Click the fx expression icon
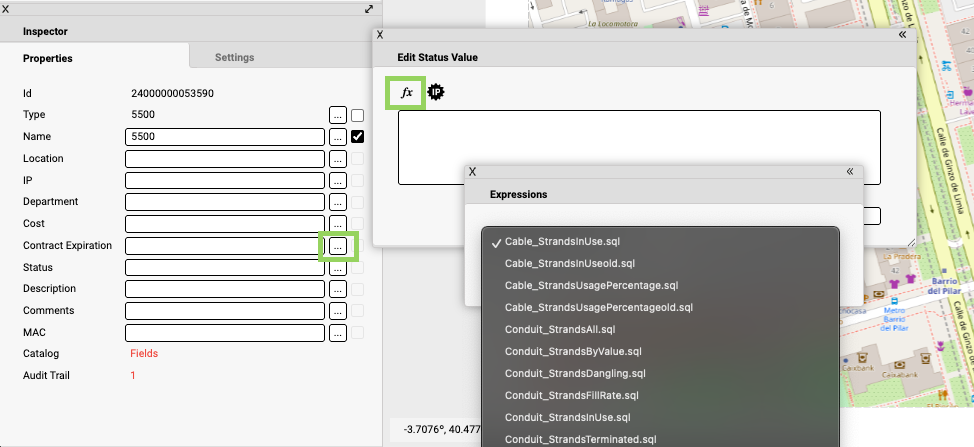974x447 pixels. tap(406, 92)
